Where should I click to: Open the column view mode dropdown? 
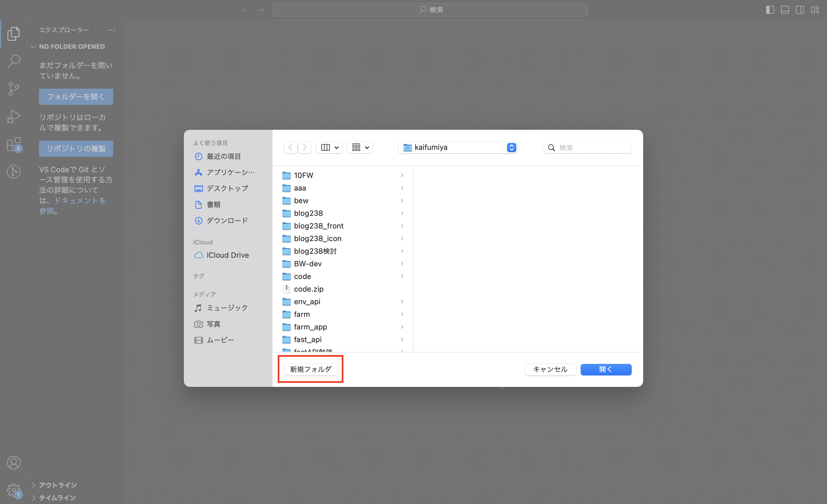pos(329,147)
